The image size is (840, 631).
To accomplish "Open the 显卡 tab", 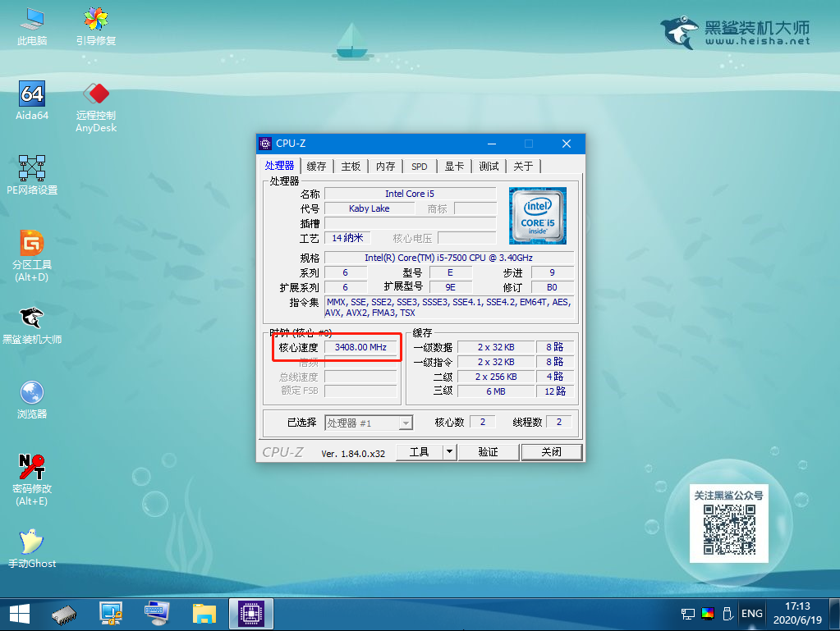I will [454, 167].
